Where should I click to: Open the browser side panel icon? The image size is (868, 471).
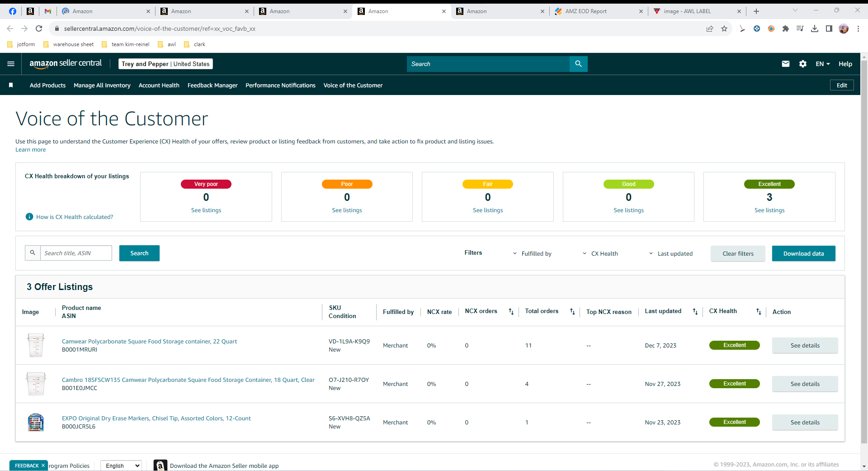[x=829, y=29]
